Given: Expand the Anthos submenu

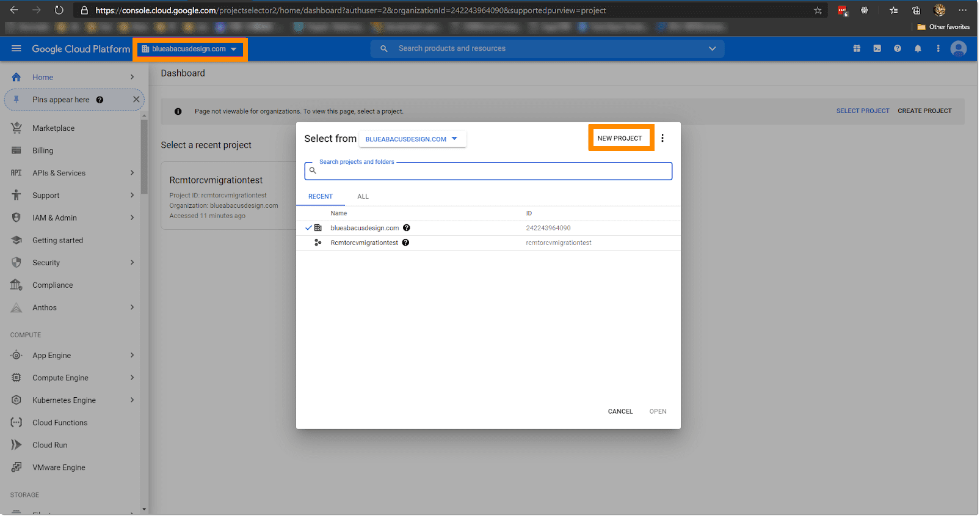Looking at the screenshot, I should click(x=132, y=307).
